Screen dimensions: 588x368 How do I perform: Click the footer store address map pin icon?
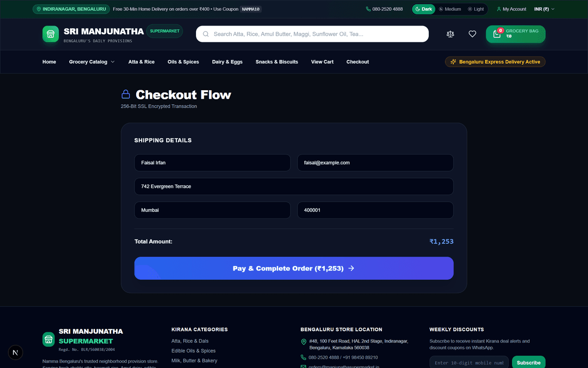click(303, 342)
